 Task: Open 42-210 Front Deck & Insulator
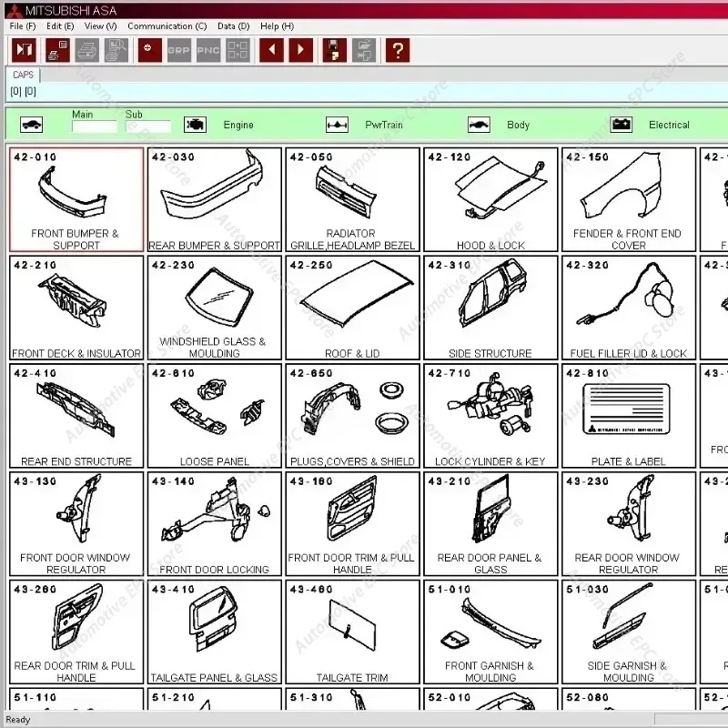pos(76,308)
